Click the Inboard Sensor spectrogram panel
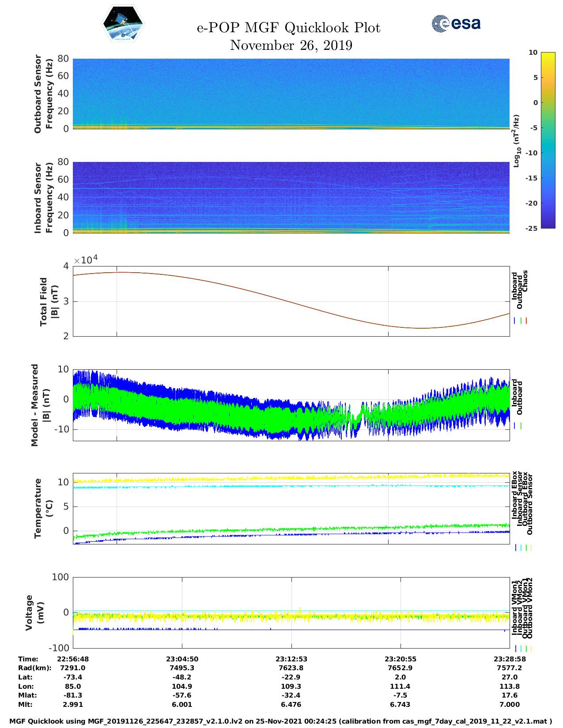This screenshot has width=563, height=728. tap(291, 197)
